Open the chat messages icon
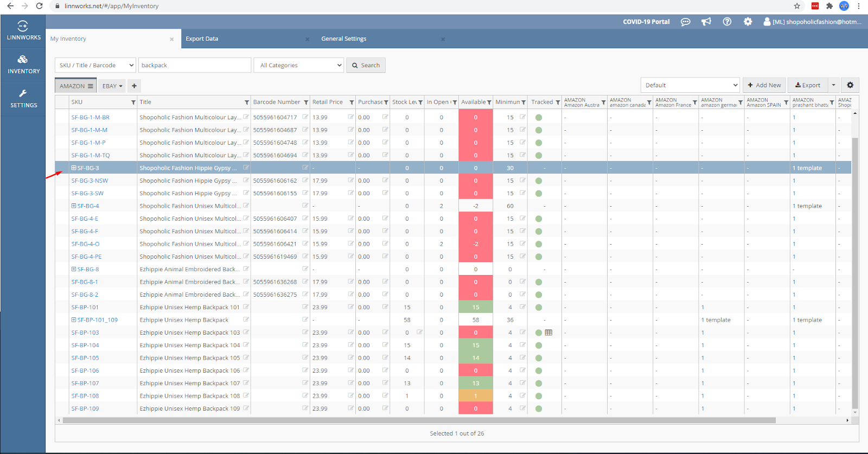This screenshot has height=454, width=868. (x=686, y=22)
